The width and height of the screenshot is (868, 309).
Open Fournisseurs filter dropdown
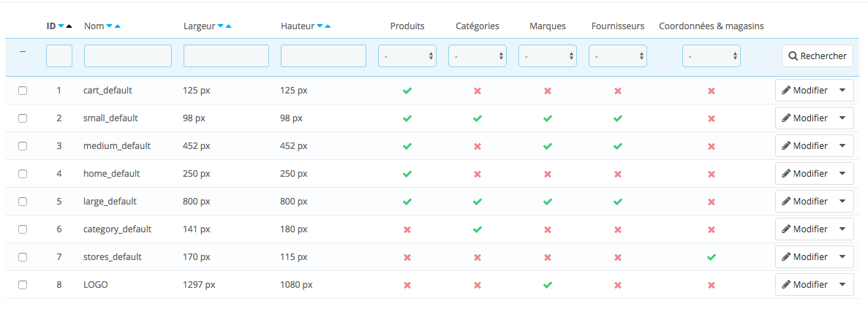tap(618, 56)
